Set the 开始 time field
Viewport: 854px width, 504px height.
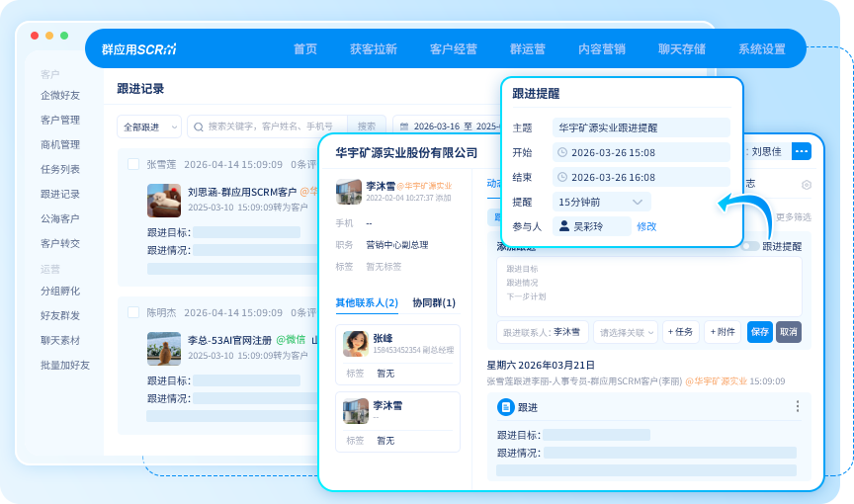pos(641,152)
